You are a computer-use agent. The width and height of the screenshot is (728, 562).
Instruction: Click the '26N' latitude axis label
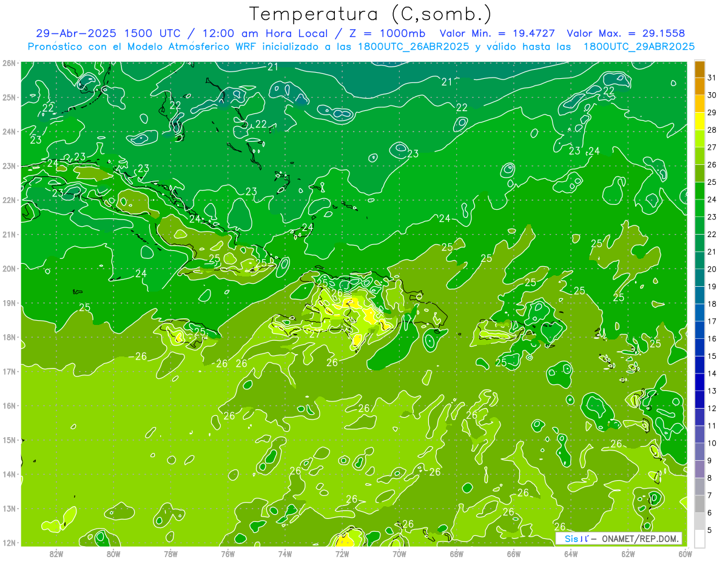click(9, 63)
